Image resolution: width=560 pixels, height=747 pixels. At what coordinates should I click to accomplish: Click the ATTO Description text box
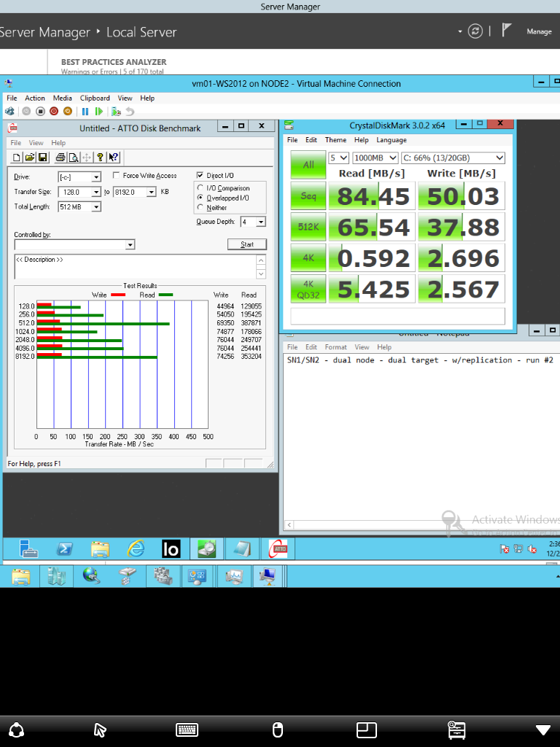(x=136, y=267)
